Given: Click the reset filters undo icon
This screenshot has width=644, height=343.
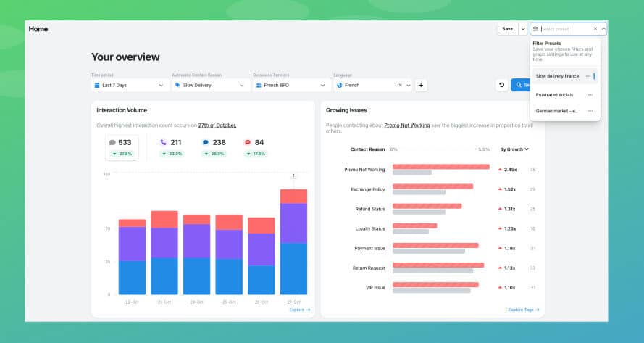Looking at the screenshot, I should 501,85.
